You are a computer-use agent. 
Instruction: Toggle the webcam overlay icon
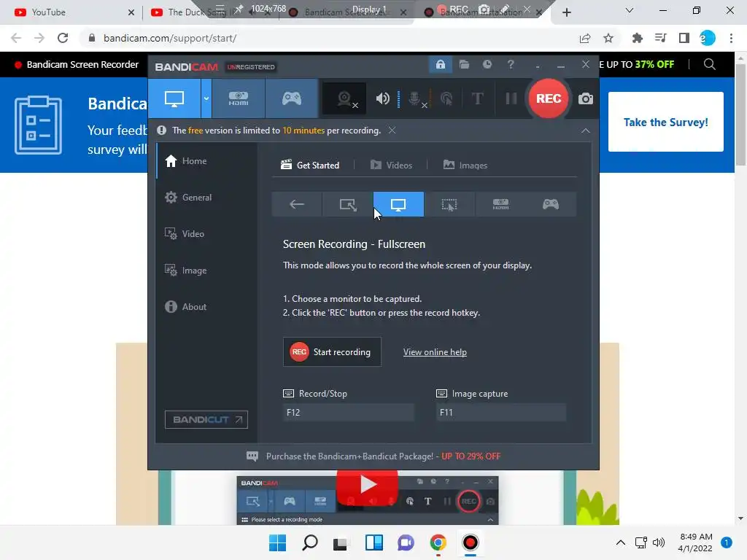[344, 98]
